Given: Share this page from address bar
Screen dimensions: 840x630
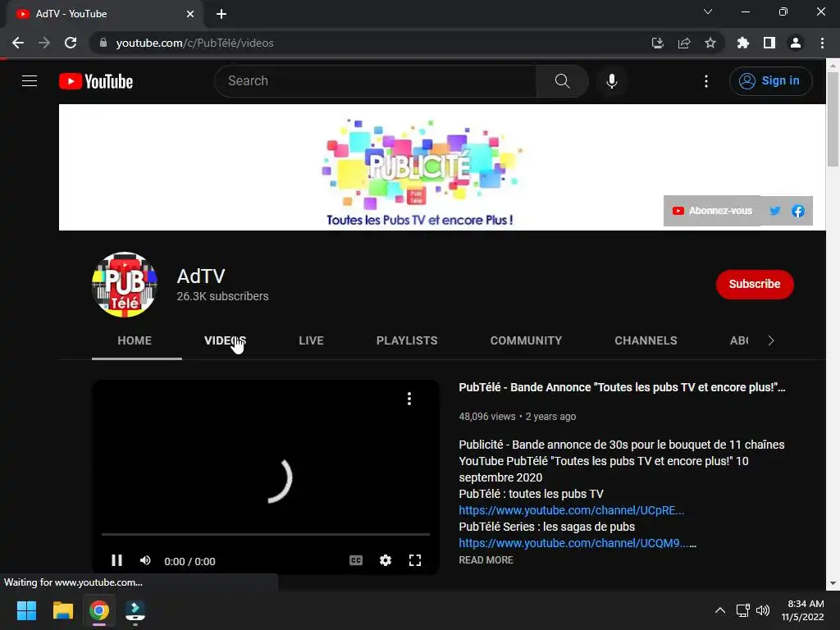Looking at the screenshot, I should (683, 43).
